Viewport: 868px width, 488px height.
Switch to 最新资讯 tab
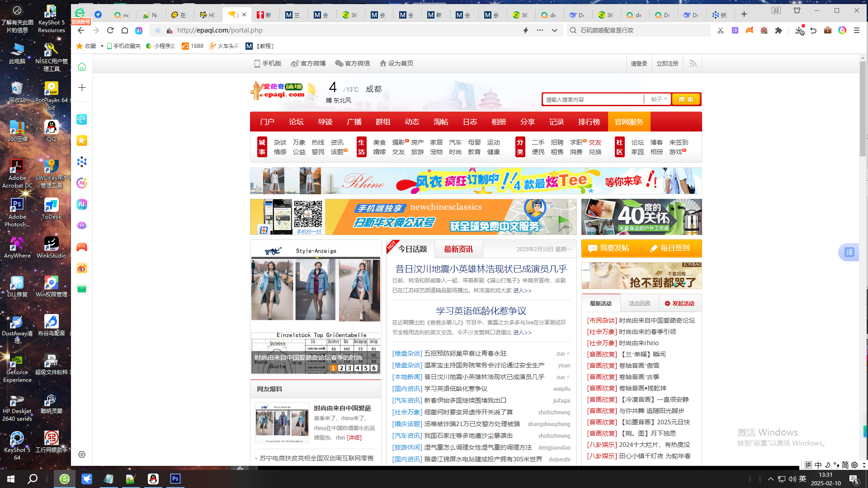458,249
